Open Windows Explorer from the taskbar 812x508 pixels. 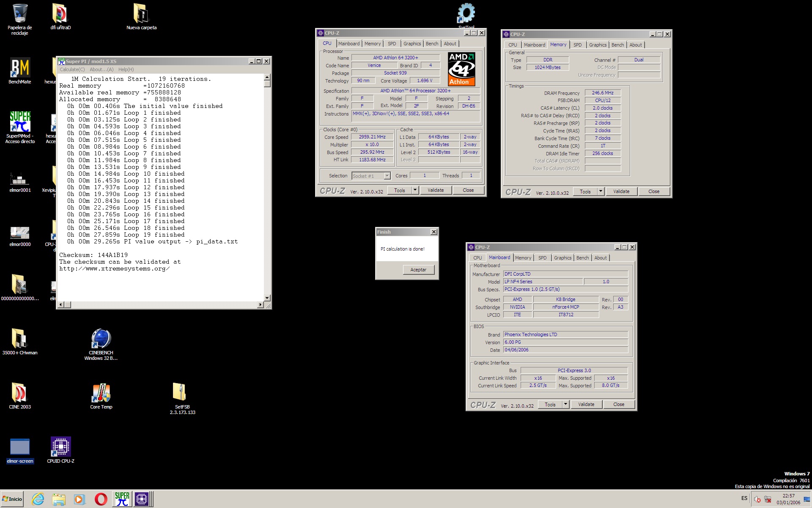click(59, 499)
